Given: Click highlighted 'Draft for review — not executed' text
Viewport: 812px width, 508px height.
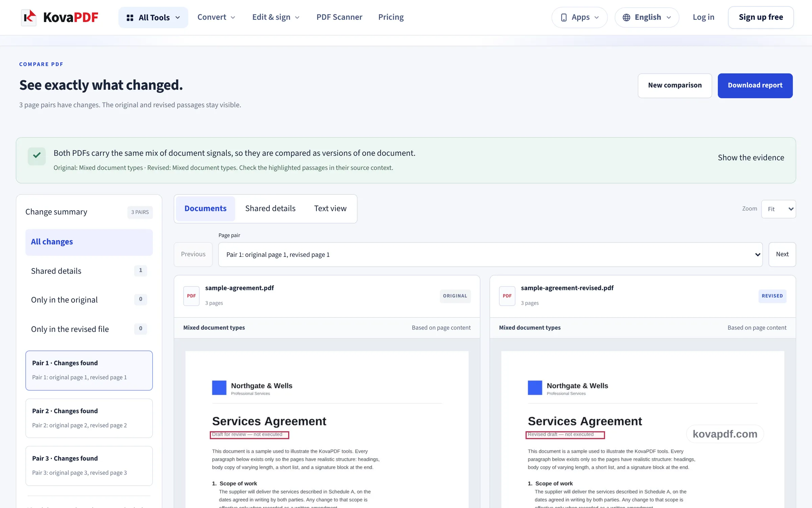Looking at the screenshot, I should pyautogui.click(x=249, y=435).
